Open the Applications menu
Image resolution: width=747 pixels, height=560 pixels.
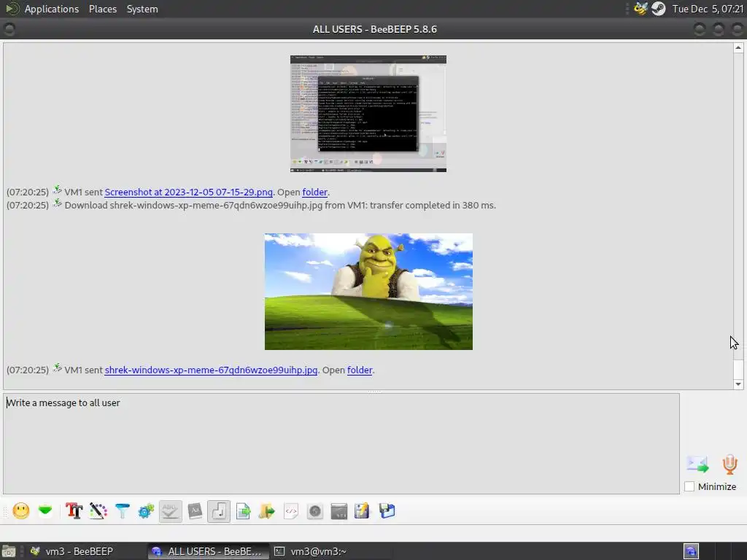click(52, 9)
